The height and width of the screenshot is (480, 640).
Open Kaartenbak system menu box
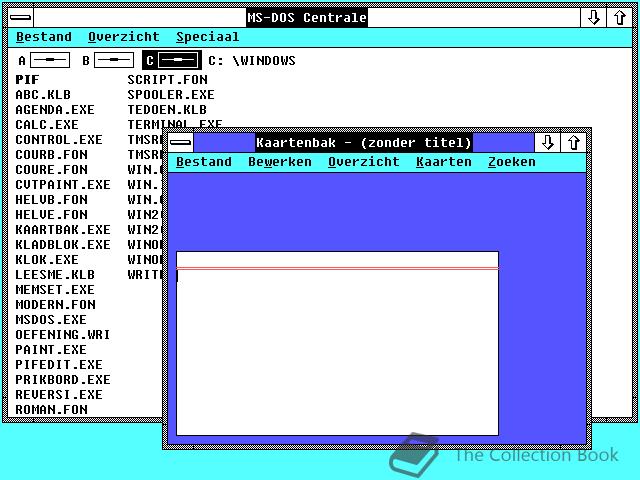pyautogui.click(x=180, y=142)
